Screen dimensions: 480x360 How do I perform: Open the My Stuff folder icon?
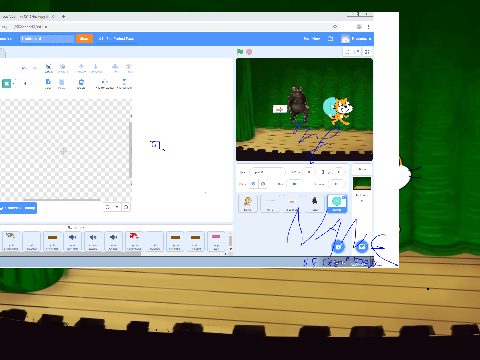(330, 39)
